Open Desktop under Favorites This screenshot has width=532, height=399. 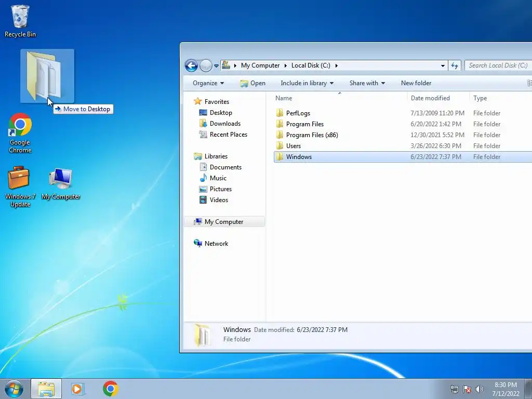[x=221, y=113]
